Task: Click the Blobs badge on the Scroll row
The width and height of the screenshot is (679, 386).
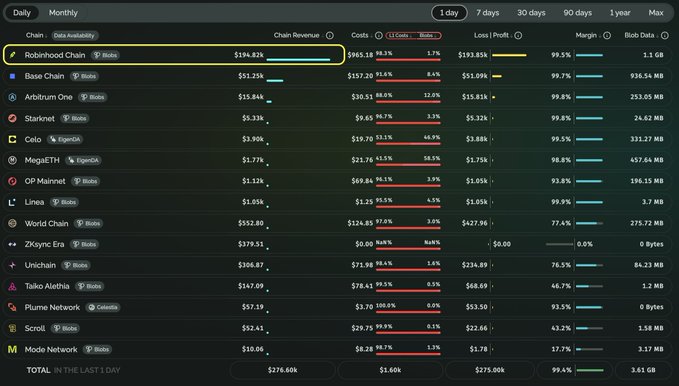Action: [x=65, y=328]
